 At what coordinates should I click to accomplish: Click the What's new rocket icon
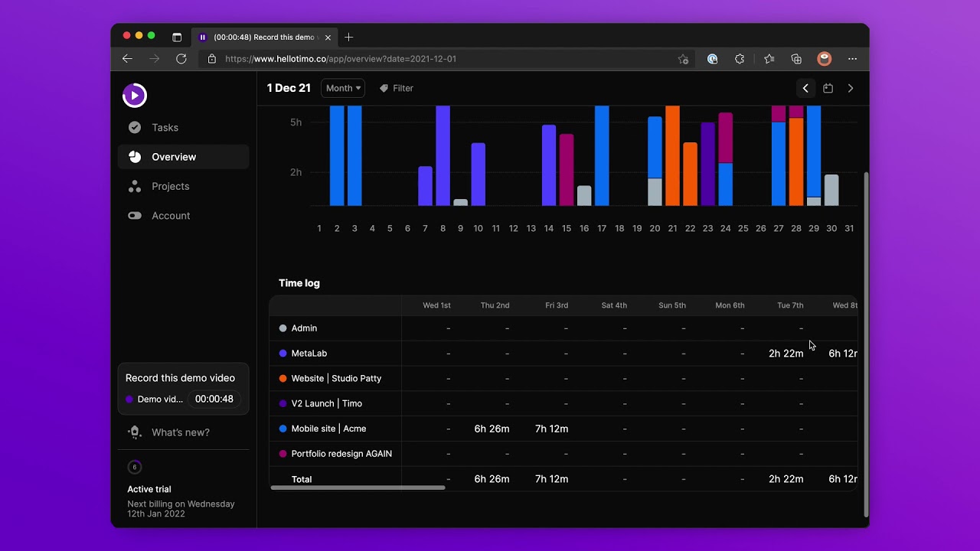tap(135, 432)
